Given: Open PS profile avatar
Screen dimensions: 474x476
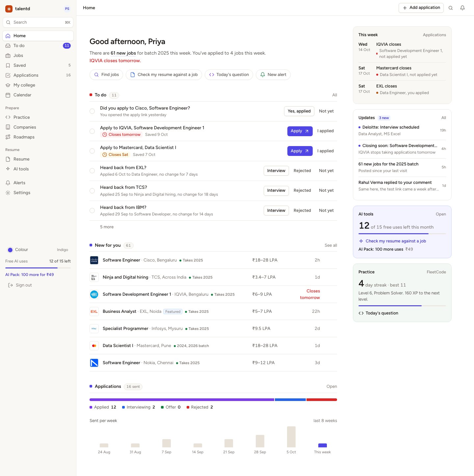Looking at the screenshot, I should point(67,9).
